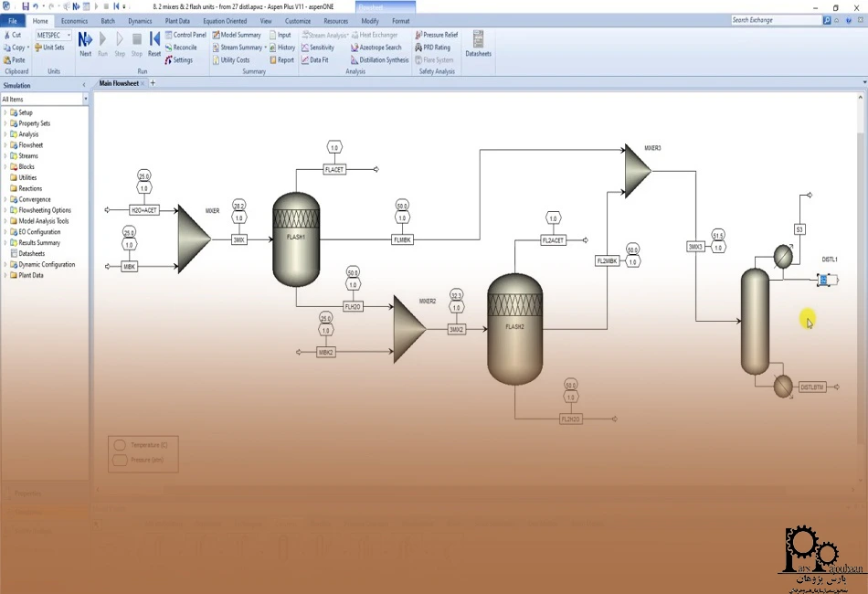Viewport: 868px width, 594px height.
Task: Open Azeotrope Search
Action: pyautogui.click(x=376, y=47)
